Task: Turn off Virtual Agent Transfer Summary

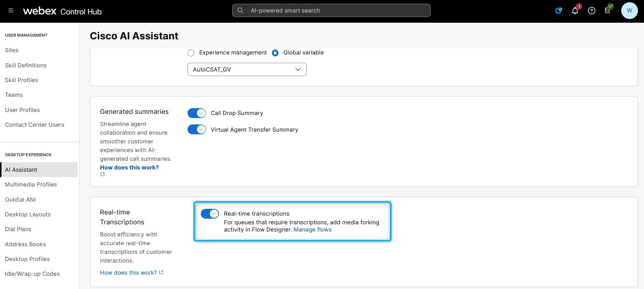Action: click(197, 130)
